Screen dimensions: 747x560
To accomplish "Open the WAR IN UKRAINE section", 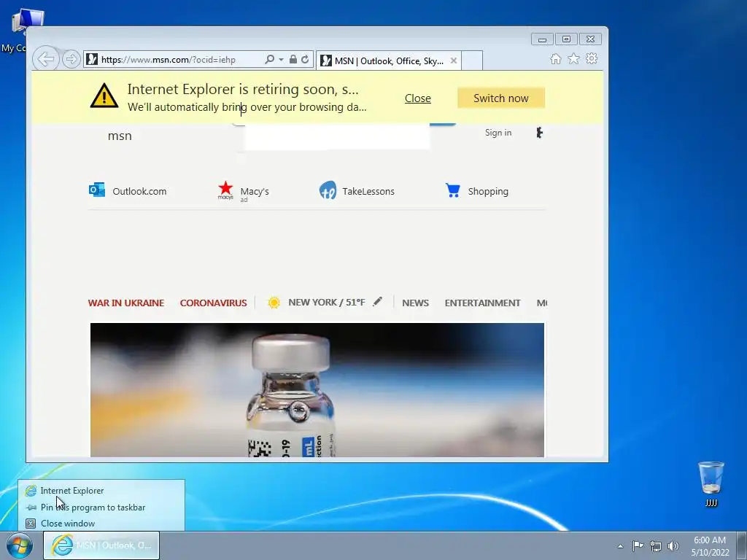I will click(125, 303).
